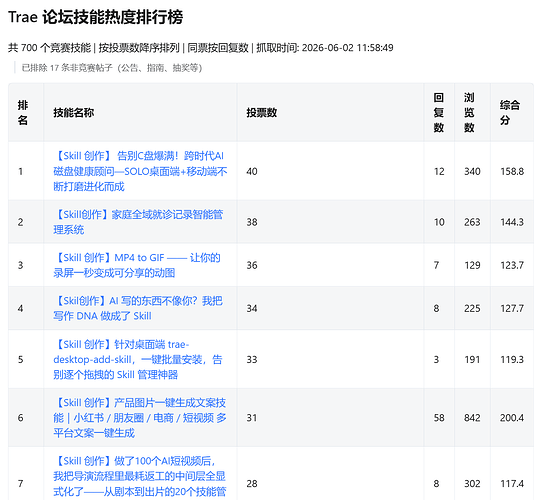Select vote count 31 in rank 6 row
This screenshot has width=534, height=500.
coord(252,418)
